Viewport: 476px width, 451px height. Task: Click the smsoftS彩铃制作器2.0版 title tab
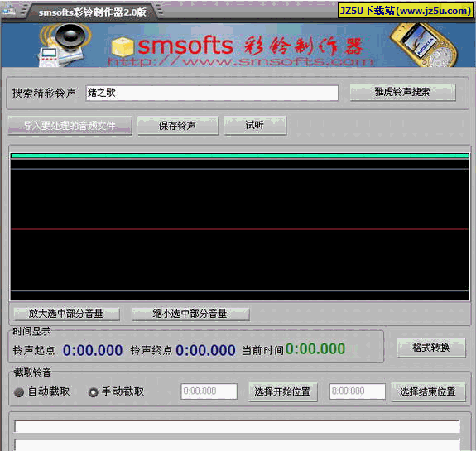pos(92,12)
